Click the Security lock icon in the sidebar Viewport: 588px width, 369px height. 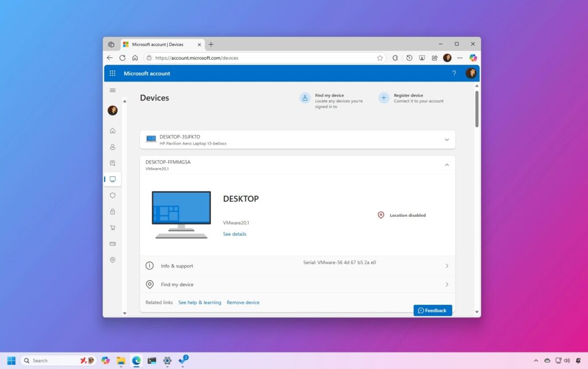pos(113,211)
